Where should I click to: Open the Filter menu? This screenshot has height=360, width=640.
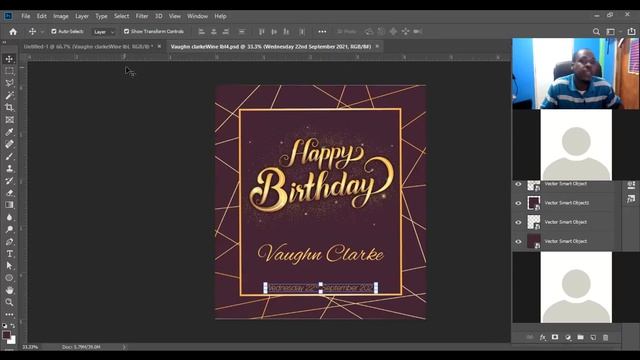(x=142, y=16)
